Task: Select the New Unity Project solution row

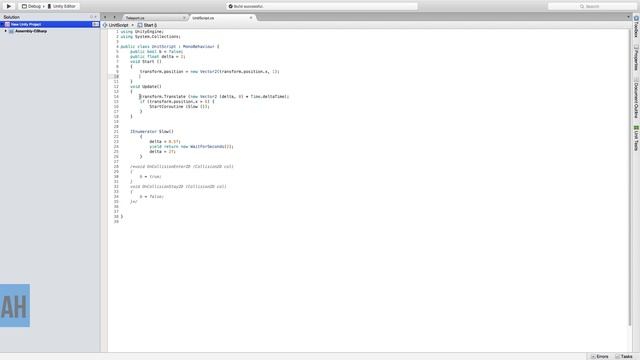Action: point(50,24)
